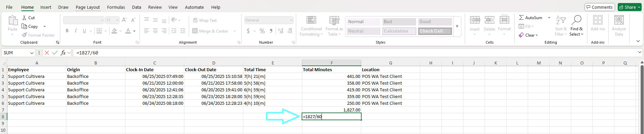Apply red font color button
The width and height of the screenshot is (644, 134).
[128, 31]
